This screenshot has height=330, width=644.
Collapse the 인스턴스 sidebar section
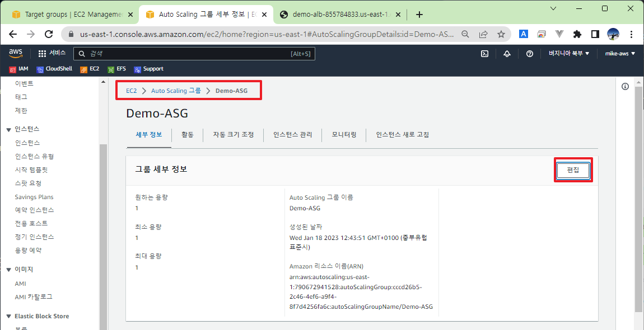tap(8, 129)
